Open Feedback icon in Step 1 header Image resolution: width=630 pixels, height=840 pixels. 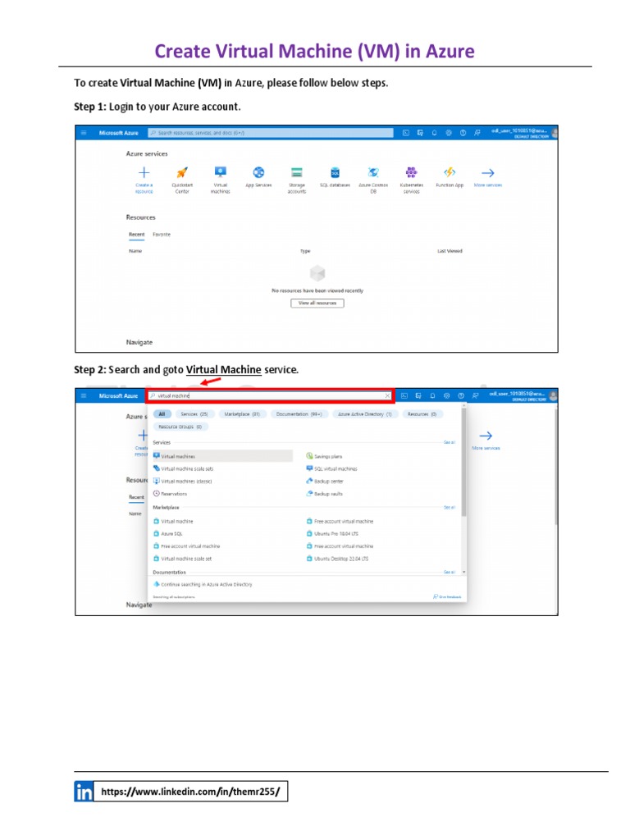point(477,133)
